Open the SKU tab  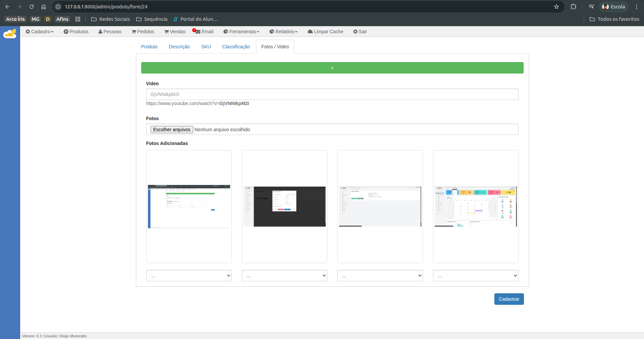point(206,47)
